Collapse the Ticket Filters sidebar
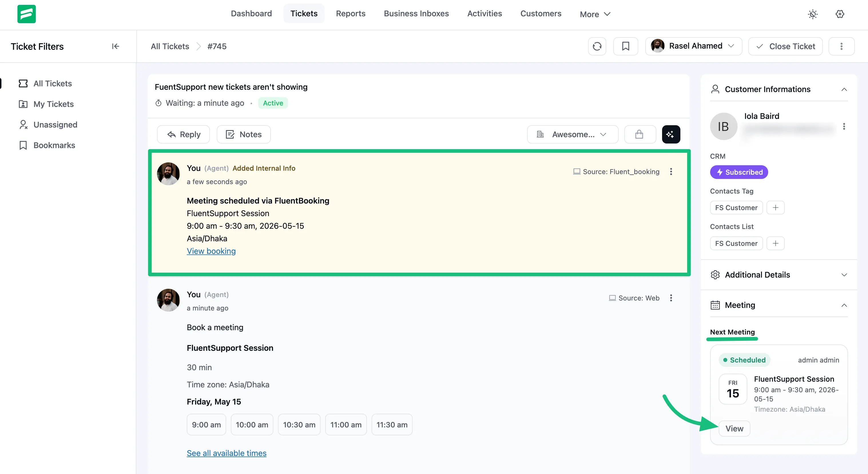Screen dimensions: 868x474 coord(116,46)
